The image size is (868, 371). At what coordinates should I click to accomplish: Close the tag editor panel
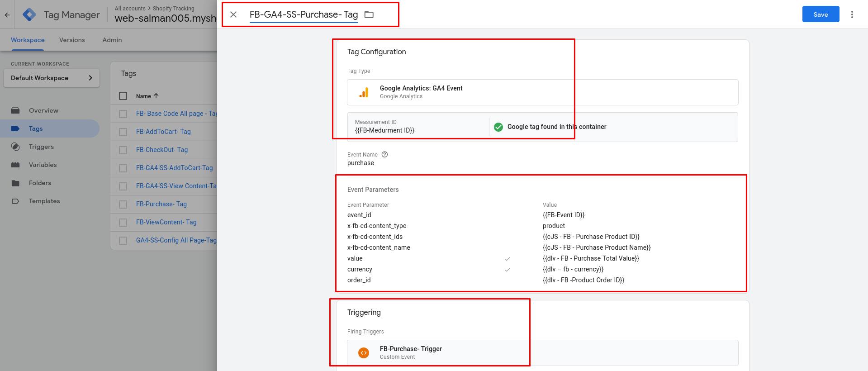(x=233, y=14)
